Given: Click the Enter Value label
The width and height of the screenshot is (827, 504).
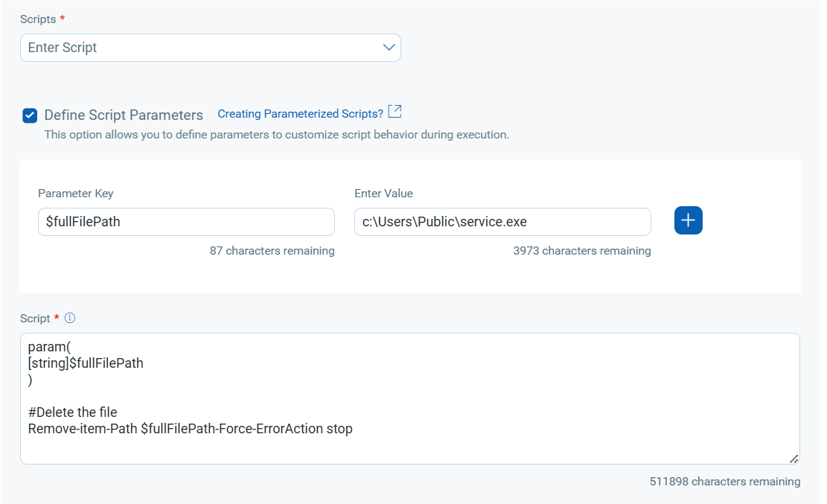Looking at the screenshot, I should [x=383, y=194].
